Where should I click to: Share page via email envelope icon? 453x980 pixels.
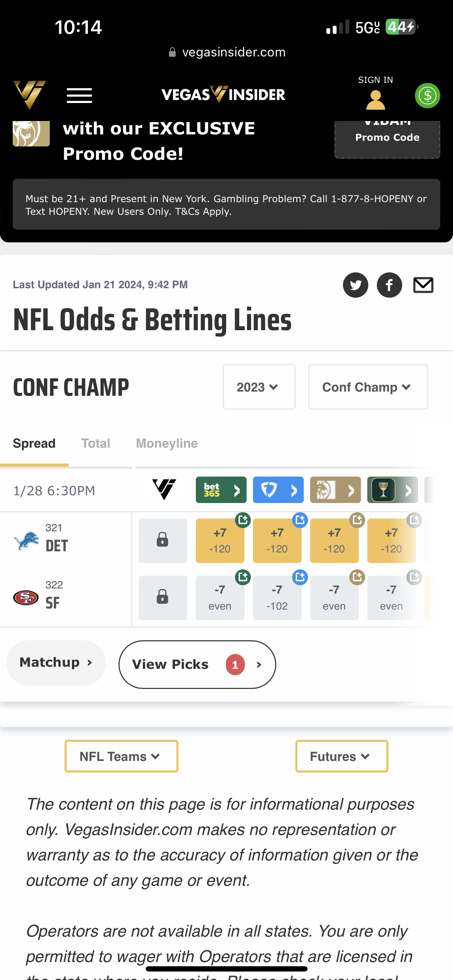pos(423,285)
